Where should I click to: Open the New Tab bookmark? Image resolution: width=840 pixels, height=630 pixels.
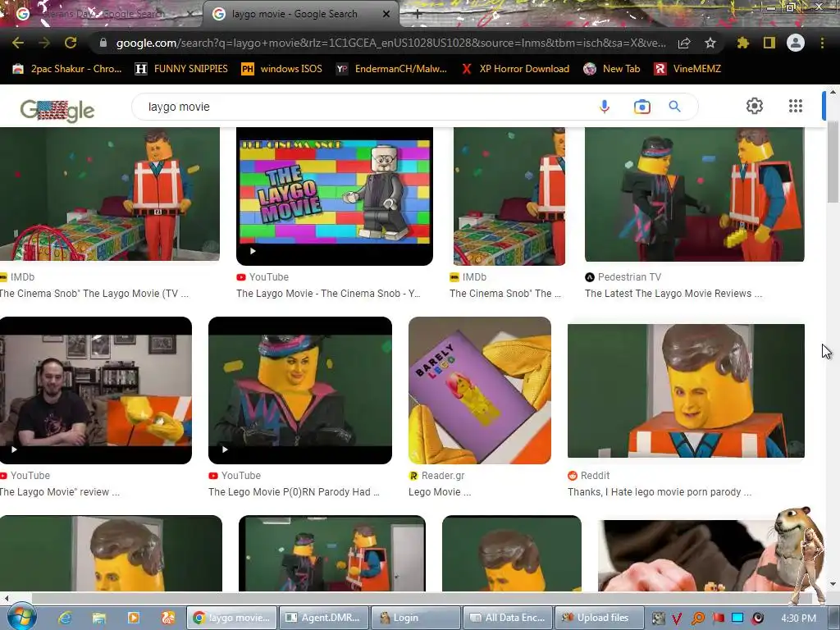pyautogui.click(x=612, y=69)
